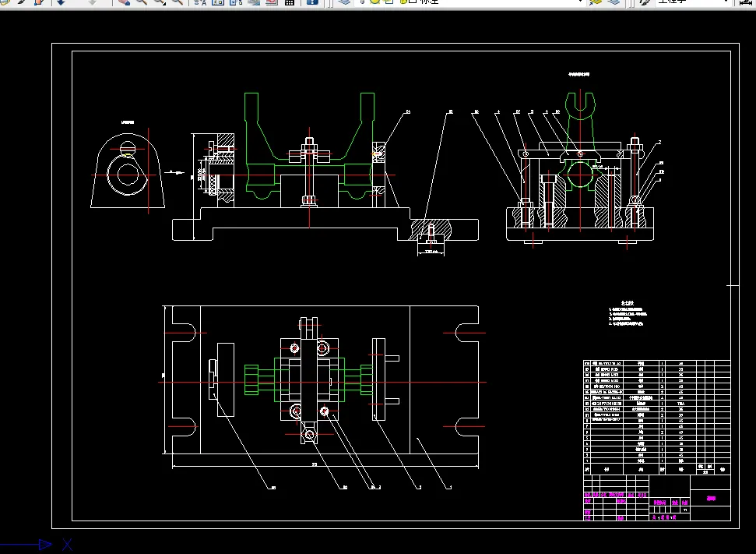Open the DesignCenter toolbar icon
The height and width of the screenshot is (554, 756).
pyautogui.click(x=218, y=2)
